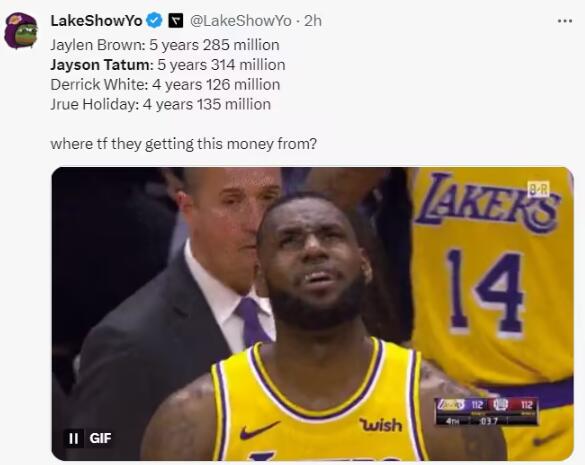Open the @LakeShowYo handle link
Screen dimensions: 585x465
241,21
